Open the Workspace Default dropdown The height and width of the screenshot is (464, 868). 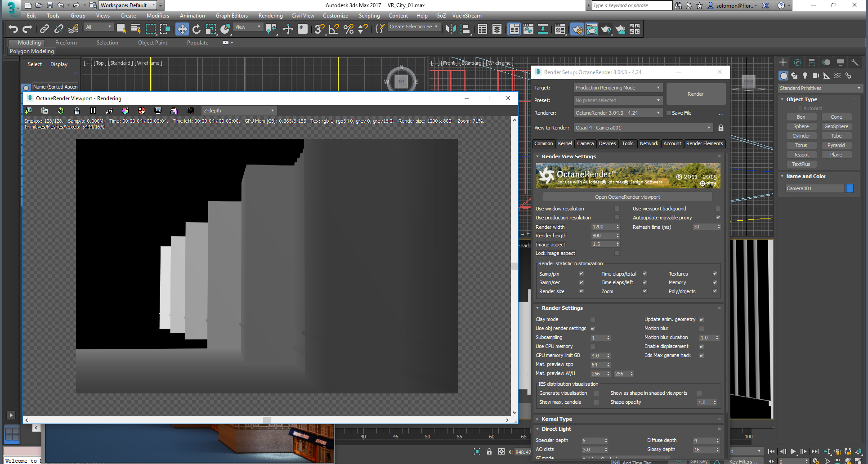128,5
